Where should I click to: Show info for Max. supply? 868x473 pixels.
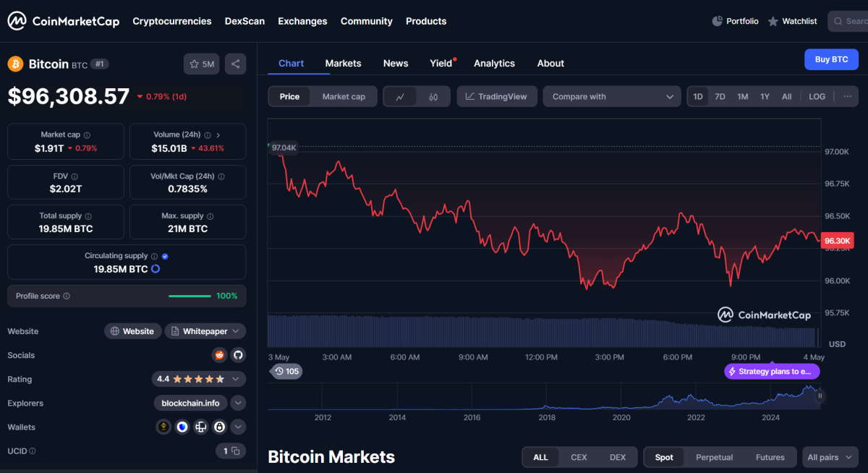coord(210,216)
